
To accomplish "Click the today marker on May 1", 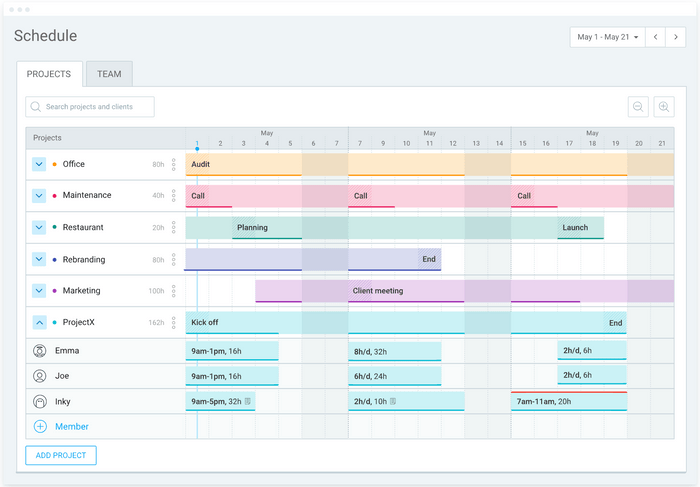I will pyautogui.click(x=197, y=149).
